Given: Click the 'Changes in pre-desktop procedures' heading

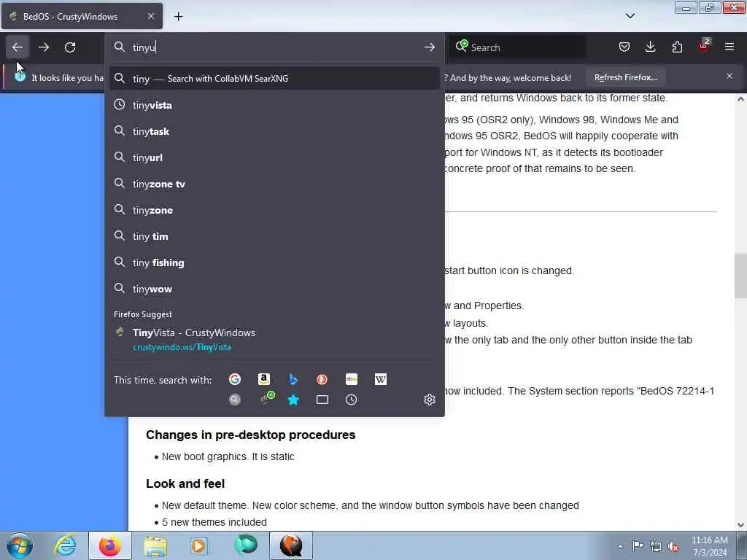Looking at the screenshot, I should pos(251,435).
